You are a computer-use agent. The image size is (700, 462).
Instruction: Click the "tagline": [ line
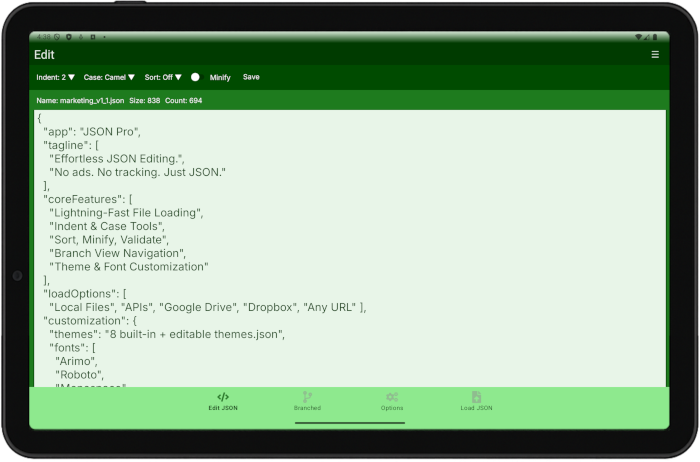tap(71, 145)
